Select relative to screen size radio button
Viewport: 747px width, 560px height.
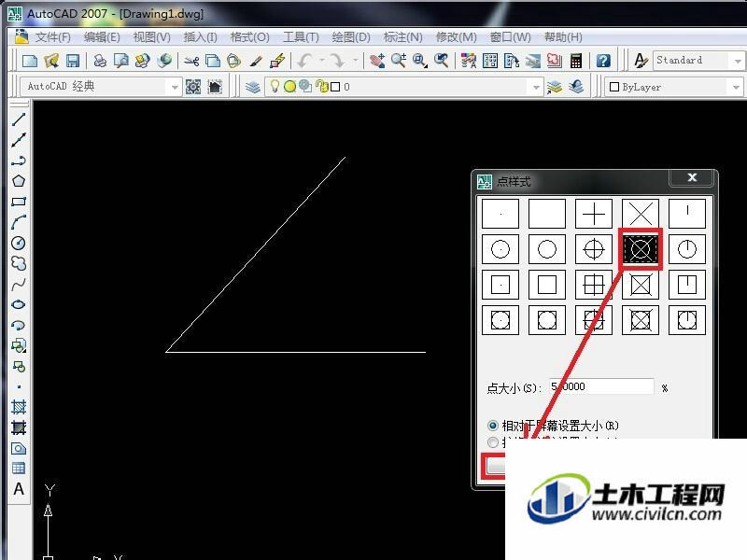tap(493, 426)
